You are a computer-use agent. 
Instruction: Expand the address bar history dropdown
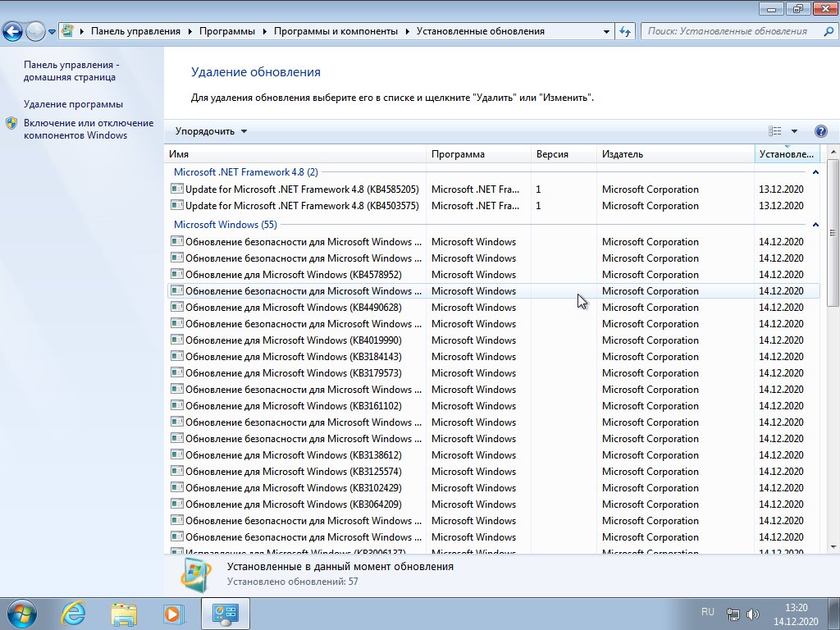606,31
